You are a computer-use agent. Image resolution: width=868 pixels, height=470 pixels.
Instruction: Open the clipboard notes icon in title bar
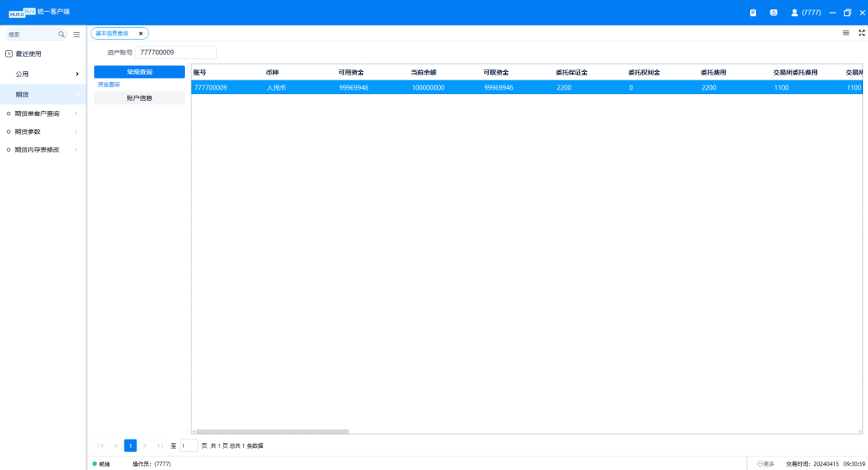[753, 13]
